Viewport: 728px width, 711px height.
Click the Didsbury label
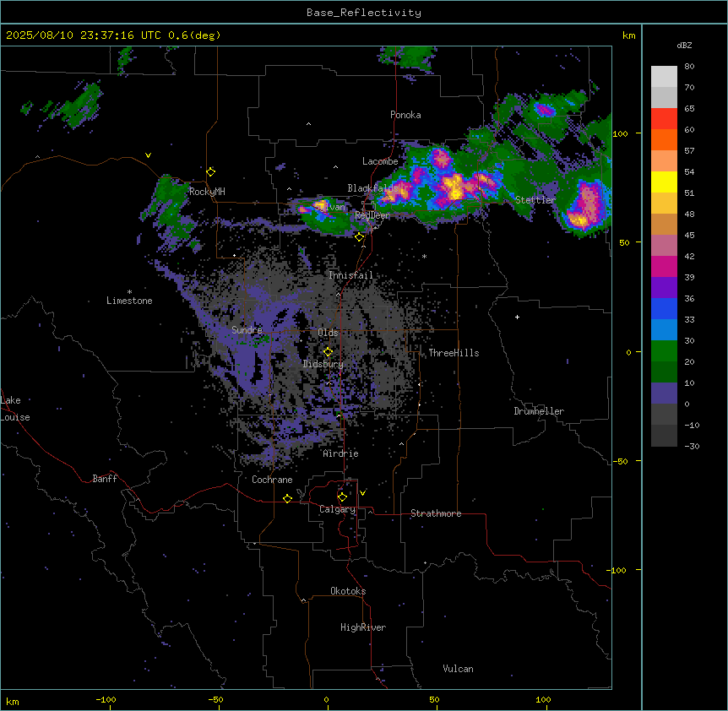point(323,364)
